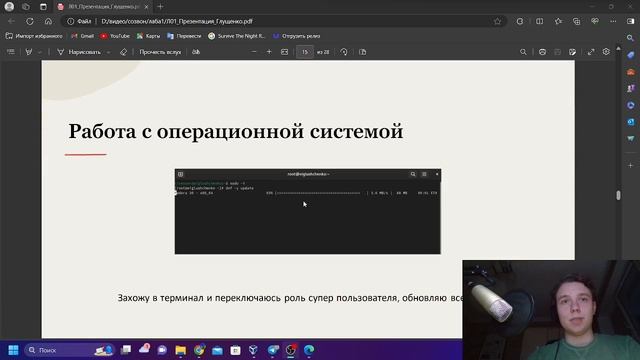
Task: Go to the browser home page
Action: point(48,21)
